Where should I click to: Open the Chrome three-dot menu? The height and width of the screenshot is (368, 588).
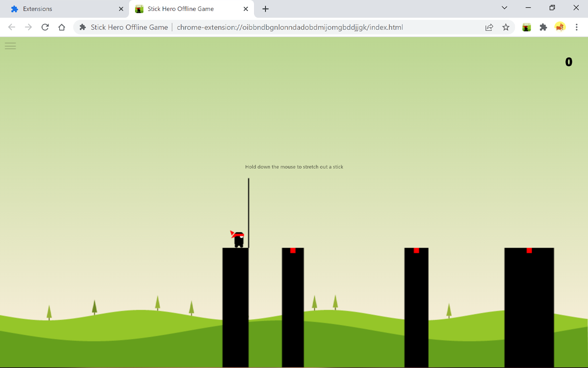pos(577,27)
